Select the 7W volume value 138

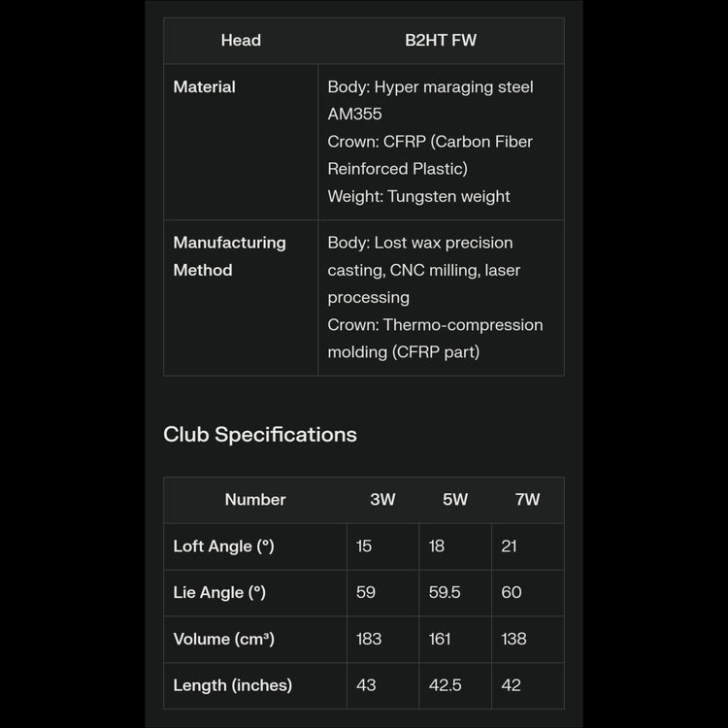point(513,639)
